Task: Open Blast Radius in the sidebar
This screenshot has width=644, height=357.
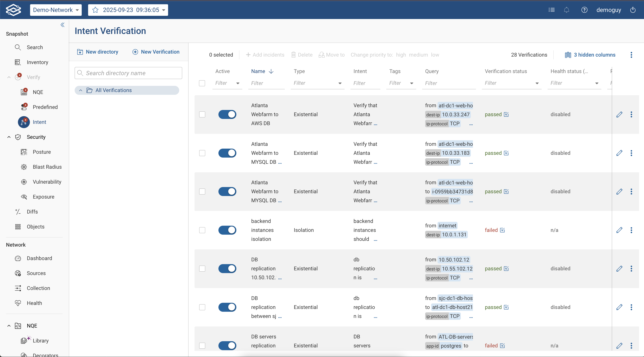Action: pos(47,167)
